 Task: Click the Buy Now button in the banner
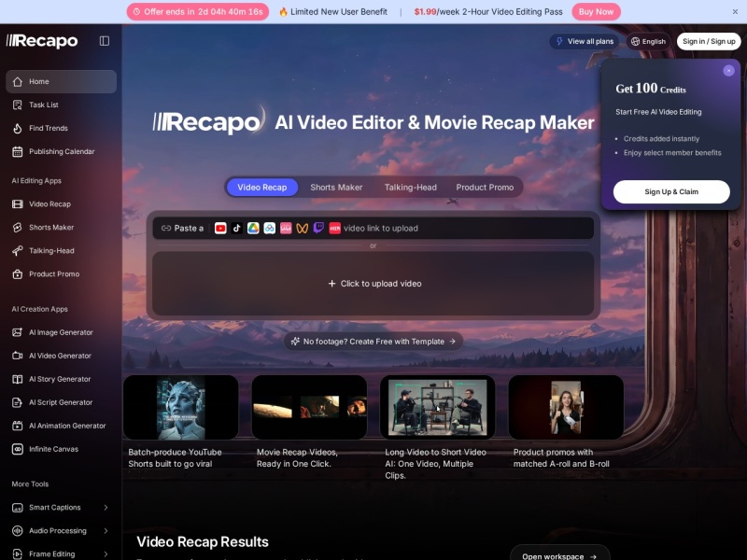pyautogui.click(x=596, y=12)
